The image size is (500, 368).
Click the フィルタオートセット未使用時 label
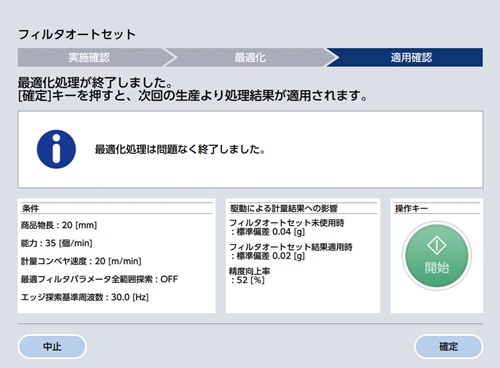pos(287,223)
